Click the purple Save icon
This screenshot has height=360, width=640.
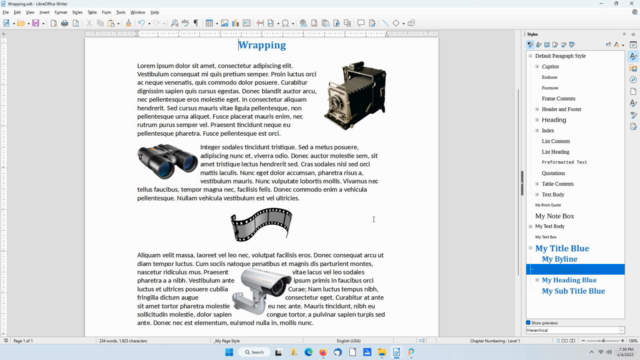coord(36,23)
